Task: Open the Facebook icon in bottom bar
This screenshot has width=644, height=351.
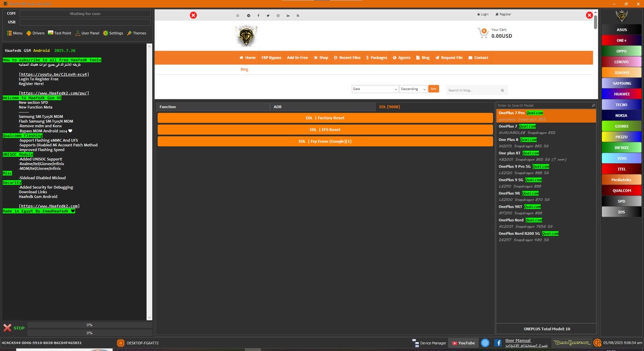Action: pos(498,343)
